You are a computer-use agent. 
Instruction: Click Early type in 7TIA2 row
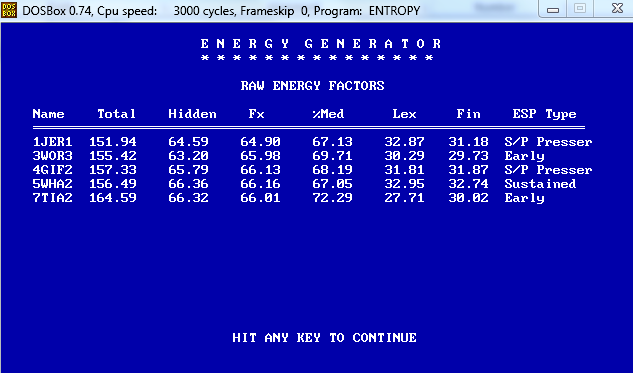click(x=524, y=198)
